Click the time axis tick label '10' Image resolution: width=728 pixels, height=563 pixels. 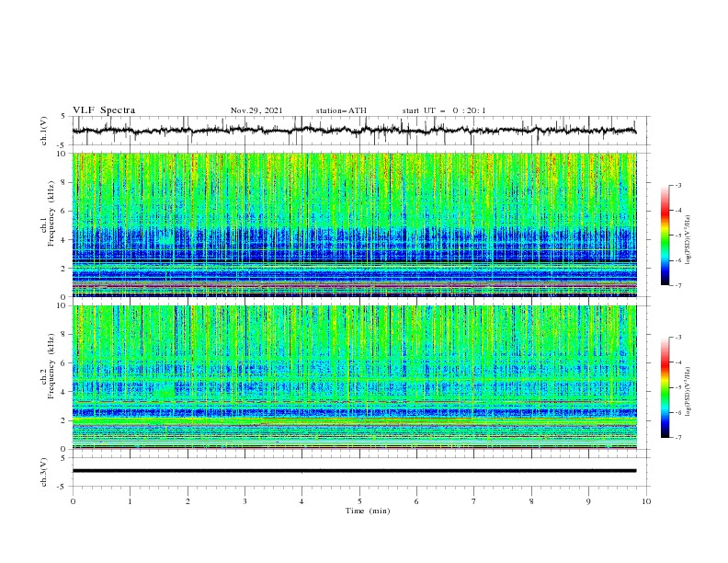tap(646, 501)
